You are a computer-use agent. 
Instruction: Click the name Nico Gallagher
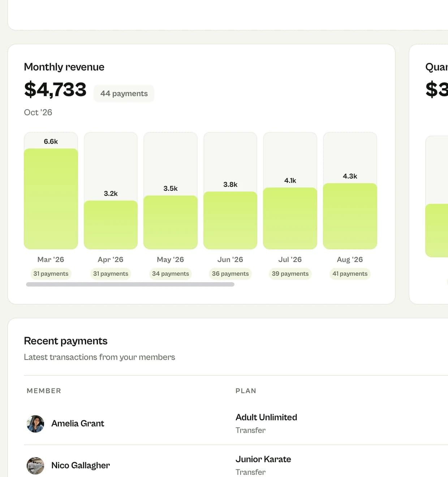(x=81, y=465)
